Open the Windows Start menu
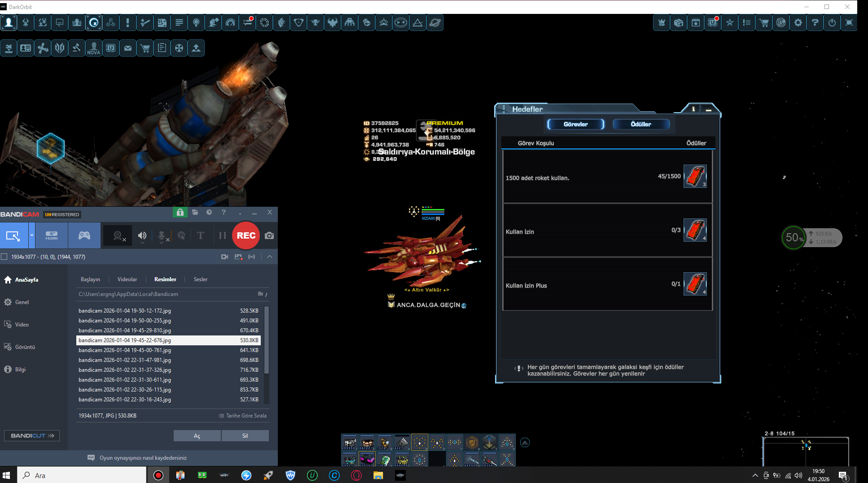 pos(7,475)
